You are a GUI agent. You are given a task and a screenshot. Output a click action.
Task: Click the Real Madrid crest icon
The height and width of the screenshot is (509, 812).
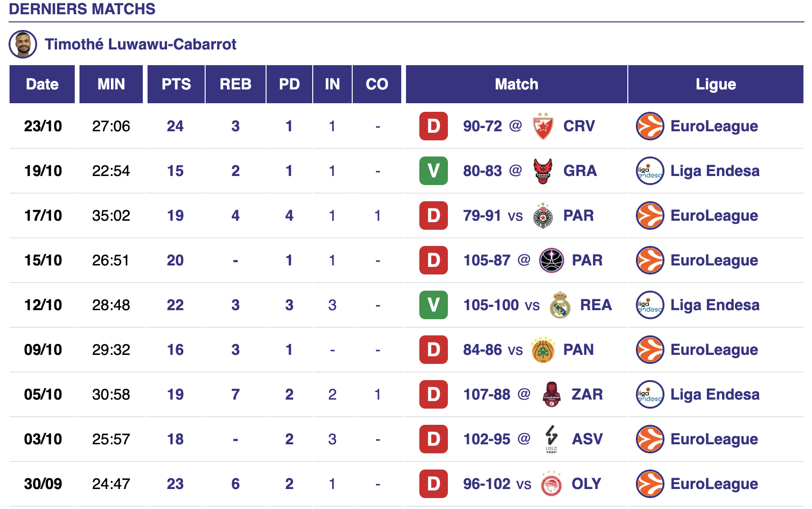coord(560,305)
